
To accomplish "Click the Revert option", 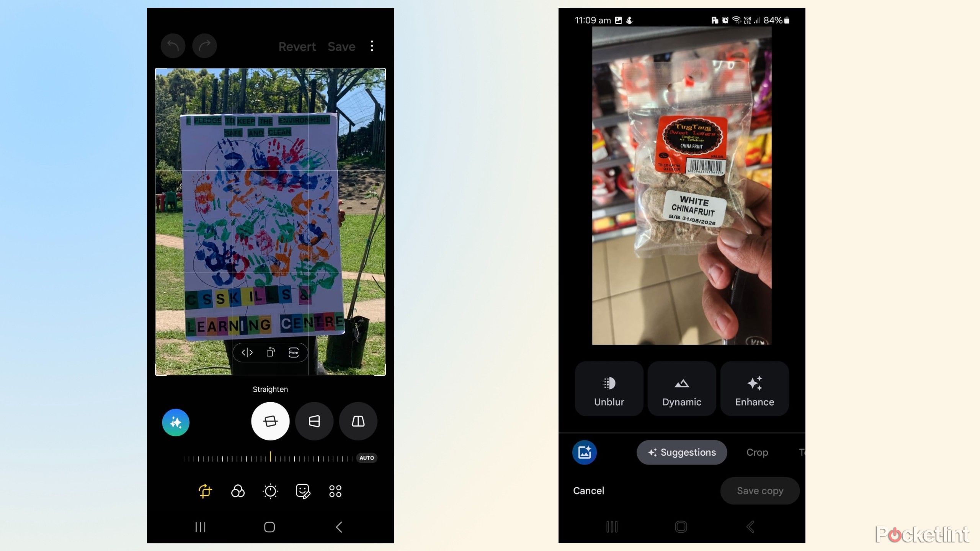I will pos(297,46).
